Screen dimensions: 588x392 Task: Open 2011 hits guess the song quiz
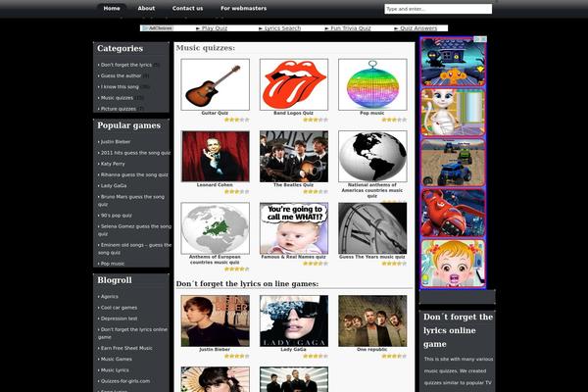(135, 153)
